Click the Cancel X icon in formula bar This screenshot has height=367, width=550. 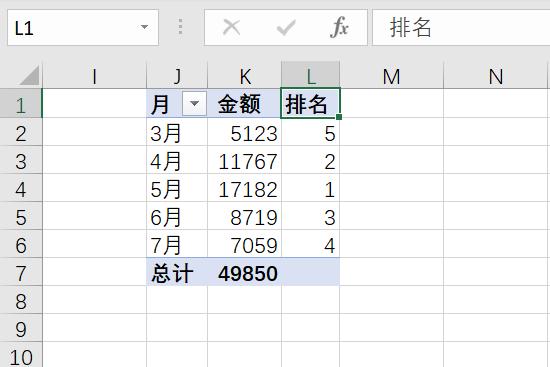(x=232, y=27)
